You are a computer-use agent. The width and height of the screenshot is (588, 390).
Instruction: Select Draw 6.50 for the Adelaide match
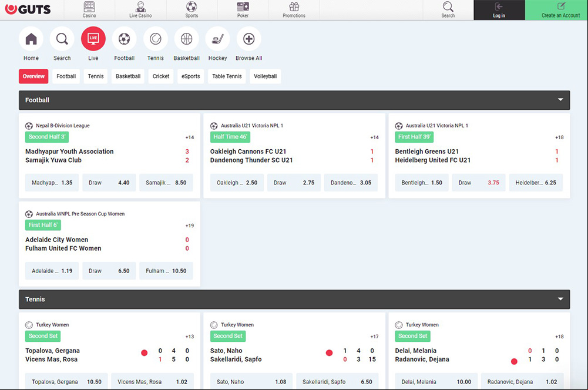(109, 271)
